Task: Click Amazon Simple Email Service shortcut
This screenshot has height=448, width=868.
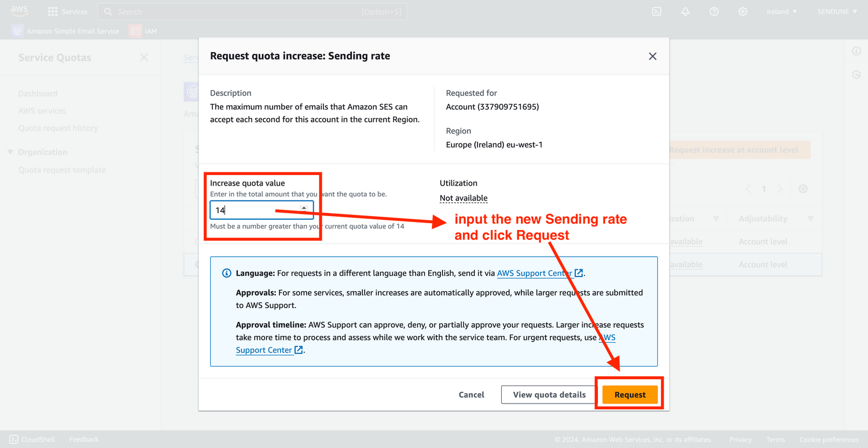Action: tap(65, 31)
